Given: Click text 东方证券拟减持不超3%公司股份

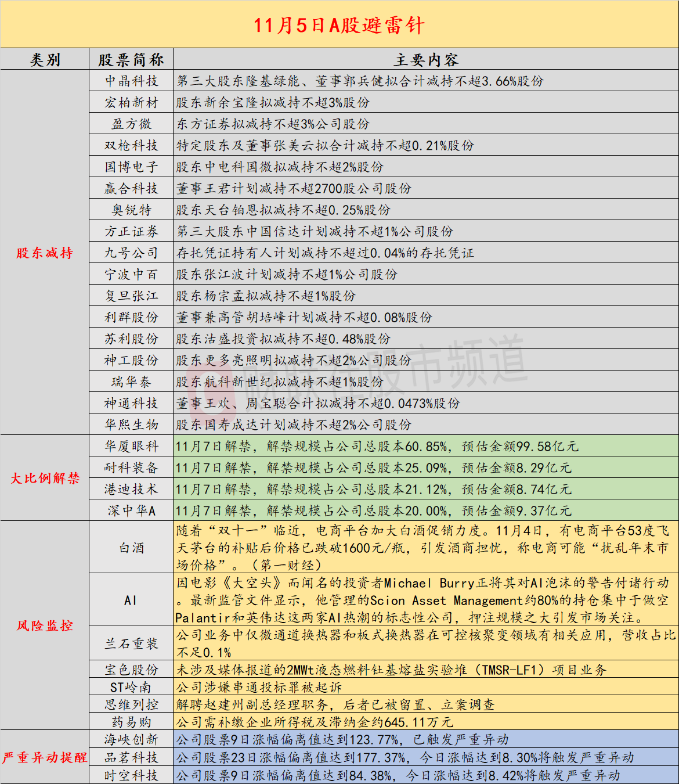Looking at the screenshot, I should click(273, 124).
